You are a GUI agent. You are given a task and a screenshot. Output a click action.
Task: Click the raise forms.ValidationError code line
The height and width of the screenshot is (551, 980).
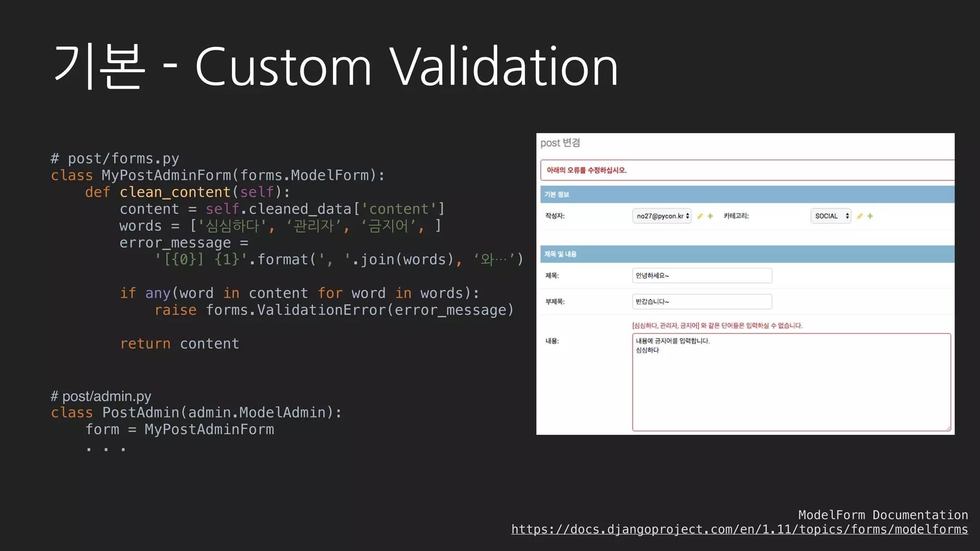[x=334, y=310]
